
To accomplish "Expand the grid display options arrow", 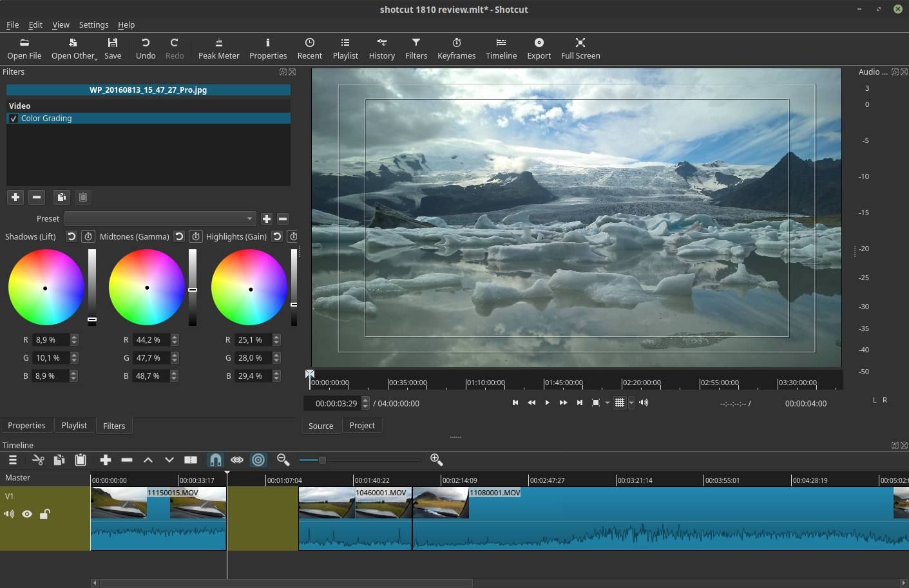I will (x=631, y=403).
